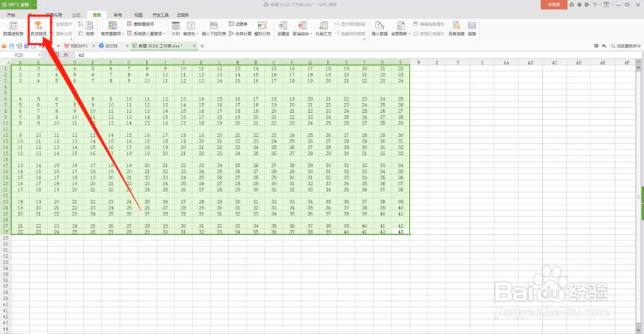The width and height of the screenshot is (644, 334).
Task: Click 全部显示 show all filter button
Action: tap(61, 25)
